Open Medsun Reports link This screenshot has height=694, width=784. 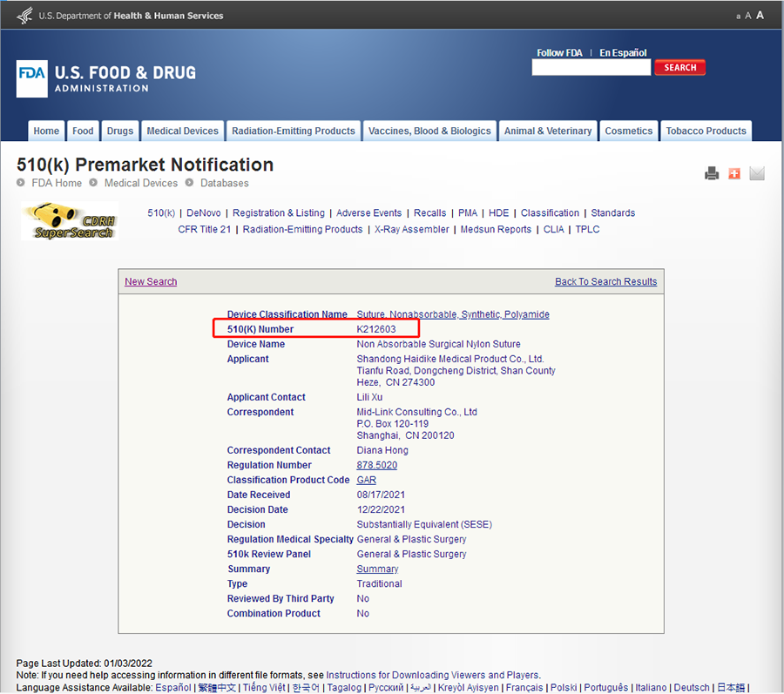[x=496, y=229]
